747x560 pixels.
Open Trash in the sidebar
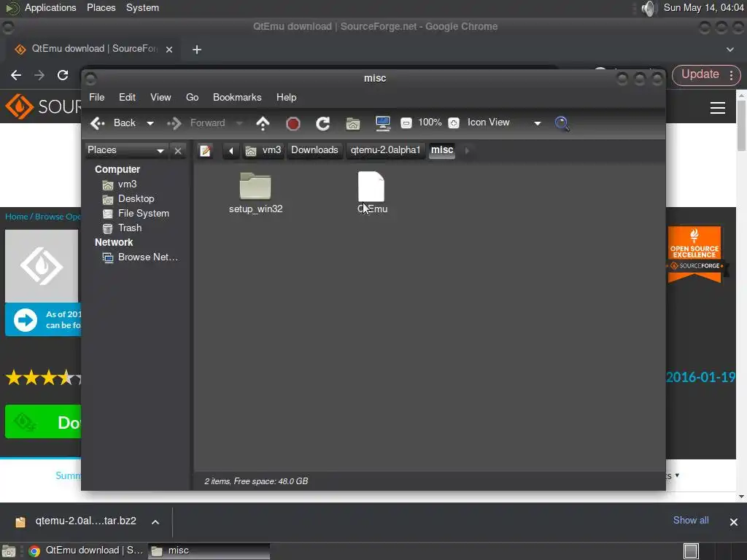coord(123,228)
